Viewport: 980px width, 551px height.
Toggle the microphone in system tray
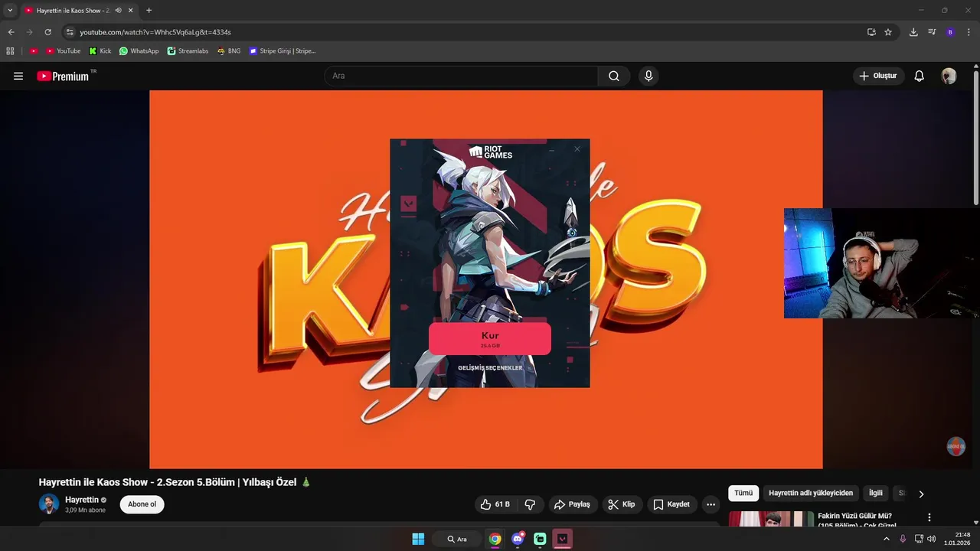tap(903, 539)
